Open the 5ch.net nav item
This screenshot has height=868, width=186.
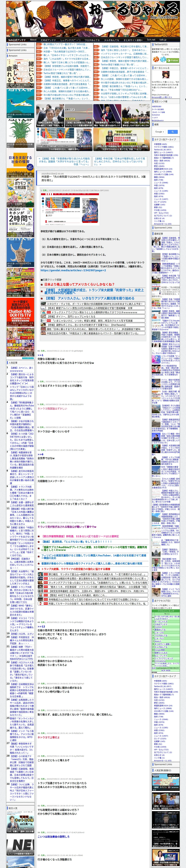point(151,40)
